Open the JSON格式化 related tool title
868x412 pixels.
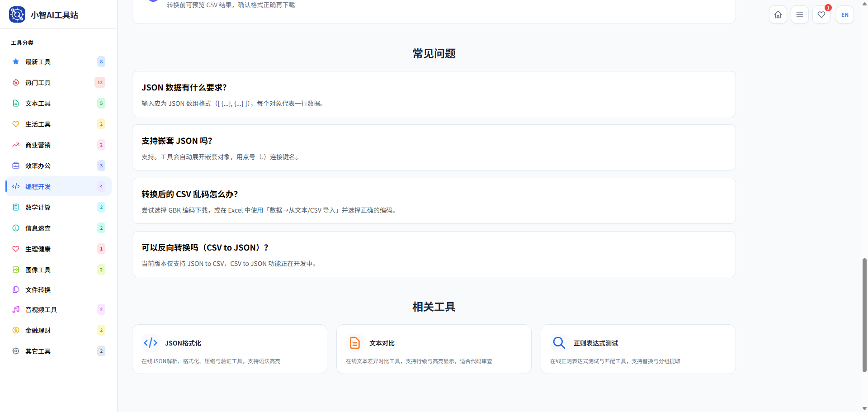pos(183,343)
